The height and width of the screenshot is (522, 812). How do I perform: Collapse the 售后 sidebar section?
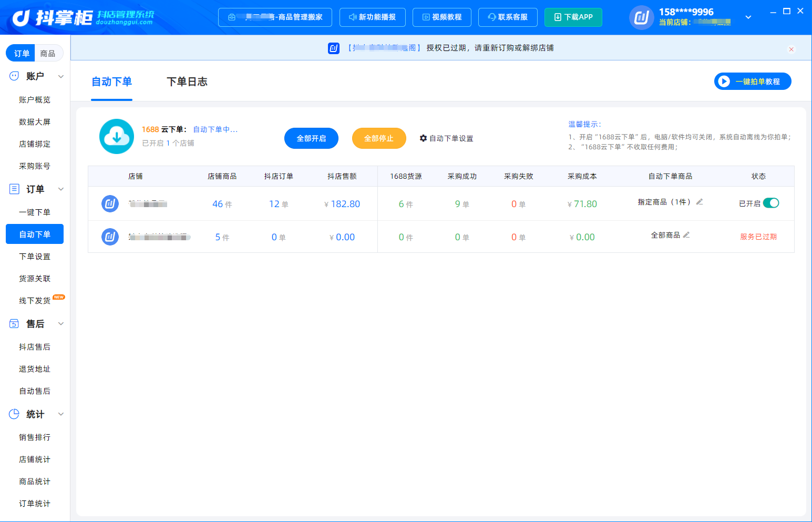pos(61,324)
